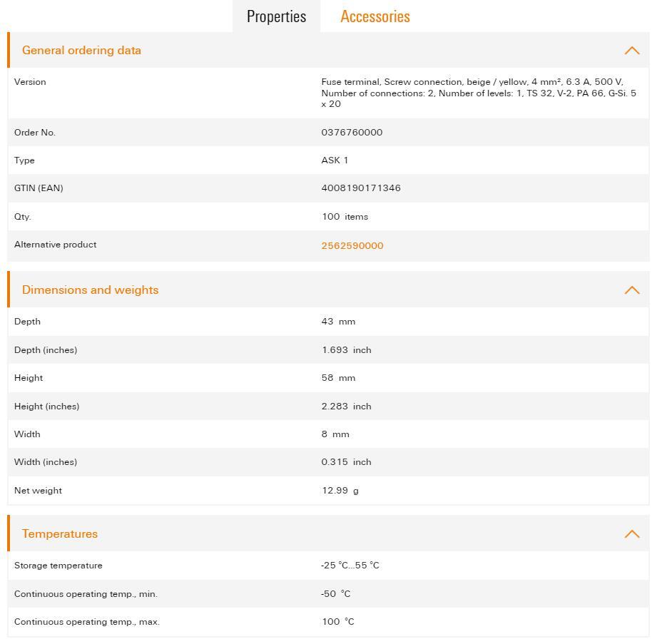Select the Properties tab

tap(276, 16)
